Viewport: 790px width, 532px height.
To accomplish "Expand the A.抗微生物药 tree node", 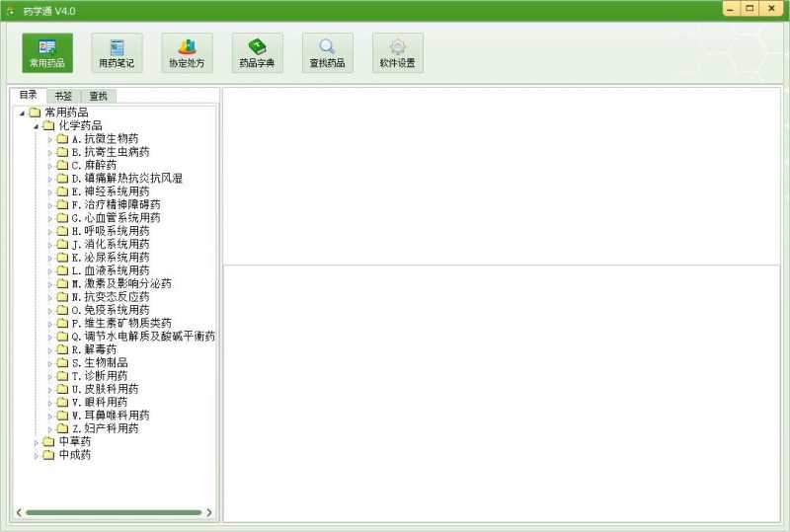I will coord(50,139).
